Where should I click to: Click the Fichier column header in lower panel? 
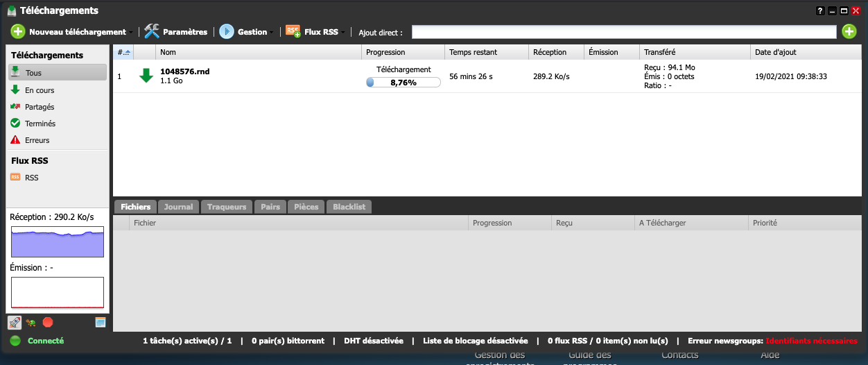tap(299, 223)
